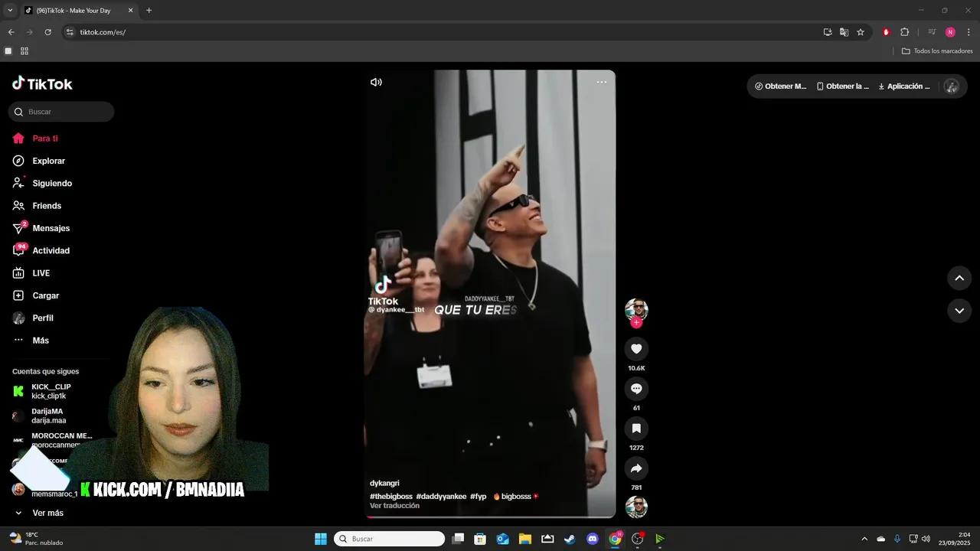980x551 pixels.
Task: Open the weather widget showing 18°C
Action: click(35, 539)
